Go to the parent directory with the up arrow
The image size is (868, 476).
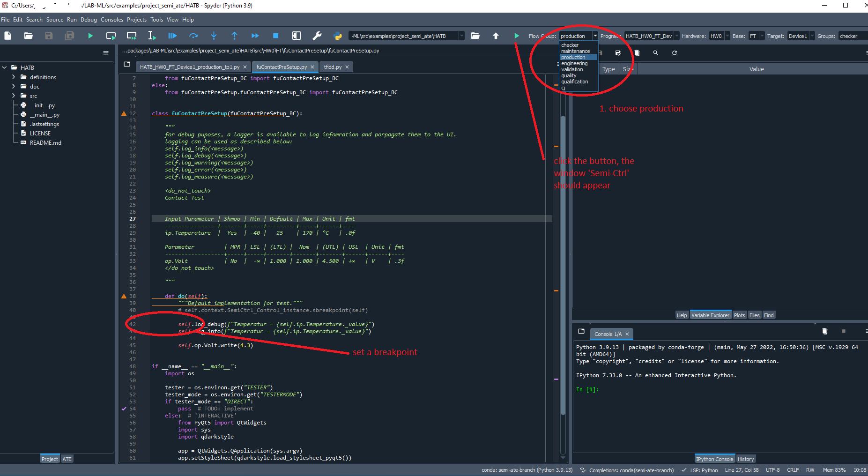[x=496, y=36]
